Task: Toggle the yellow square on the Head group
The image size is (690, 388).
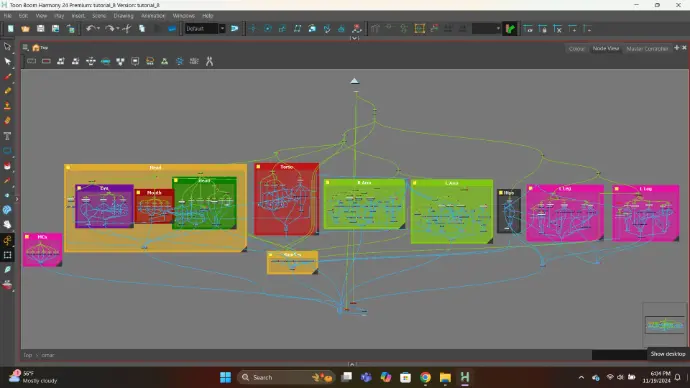Action: tap(68, 168)
